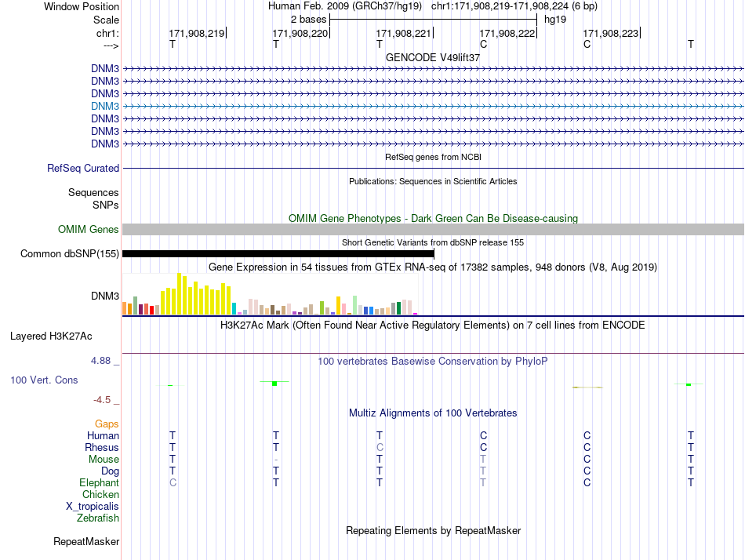Click the gap dash in the Mouse alignment row

click(x=276, y=460)
